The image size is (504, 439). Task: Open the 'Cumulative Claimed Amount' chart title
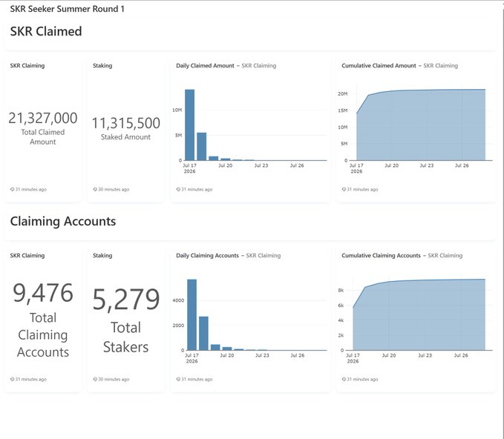point(379,66)
